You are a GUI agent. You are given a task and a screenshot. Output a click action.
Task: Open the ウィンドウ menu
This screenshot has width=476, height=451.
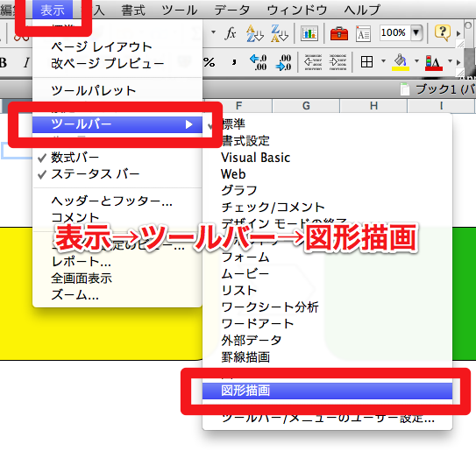click(x=296, y=11)
